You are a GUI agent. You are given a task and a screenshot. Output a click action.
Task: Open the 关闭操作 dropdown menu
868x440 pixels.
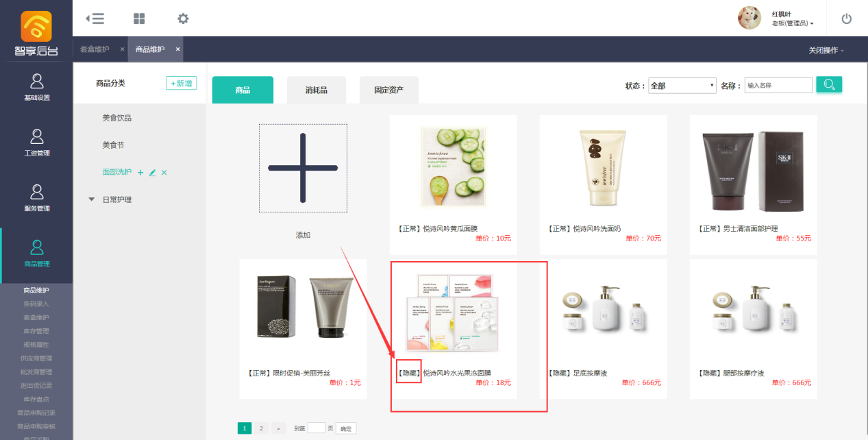[826, 50]
